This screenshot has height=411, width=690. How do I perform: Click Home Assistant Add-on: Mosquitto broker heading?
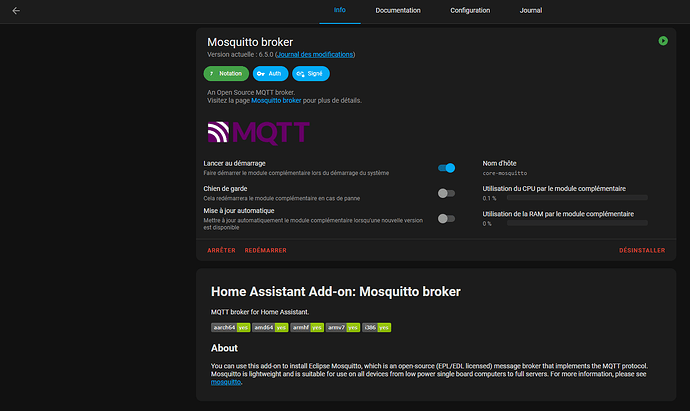point(336,292)
